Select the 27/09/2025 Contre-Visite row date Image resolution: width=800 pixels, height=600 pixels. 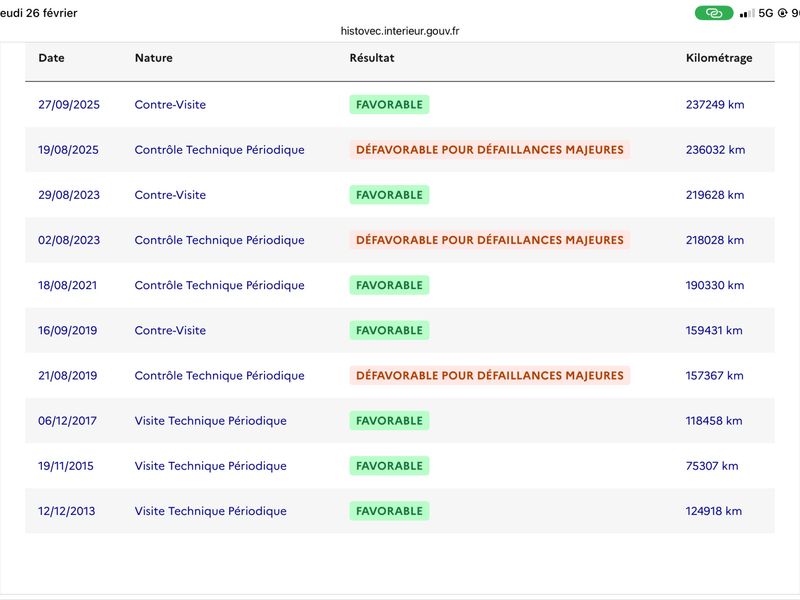click(69, 105)
